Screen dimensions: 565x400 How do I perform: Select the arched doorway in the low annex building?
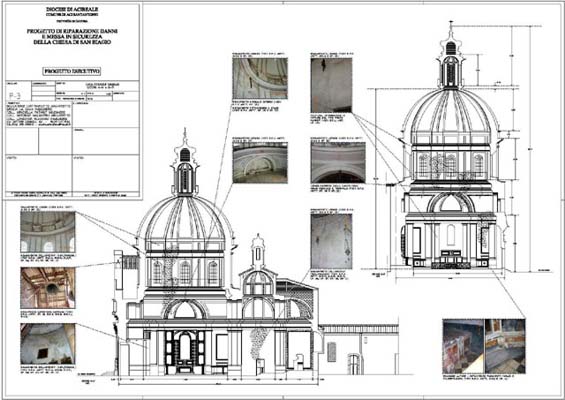click(x=354, y=364)
